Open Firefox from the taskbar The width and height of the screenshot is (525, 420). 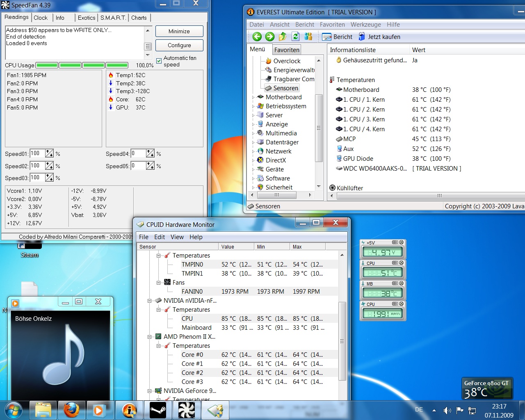71,410
